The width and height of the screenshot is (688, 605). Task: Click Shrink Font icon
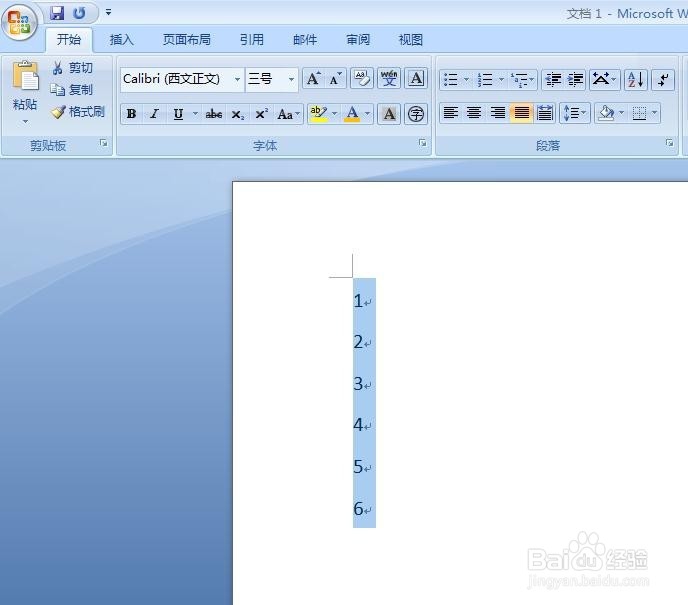[336, 79]
